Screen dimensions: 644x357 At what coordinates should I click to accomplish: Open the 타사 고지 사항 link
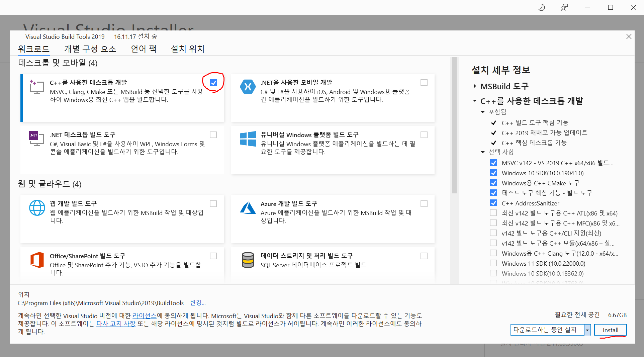[116, 324]
